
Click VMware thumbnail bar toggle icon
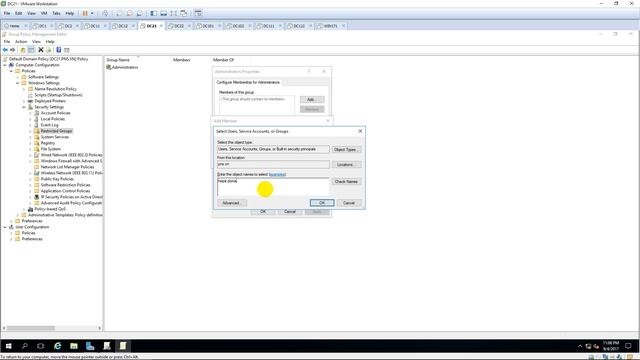[164, 13]
